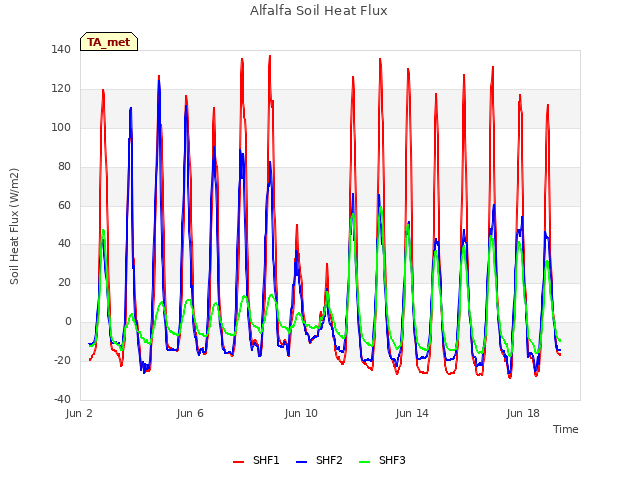Click the 80 y-axis tick label
This screenshot has width=640, height=480.
[x=64, y=167]
